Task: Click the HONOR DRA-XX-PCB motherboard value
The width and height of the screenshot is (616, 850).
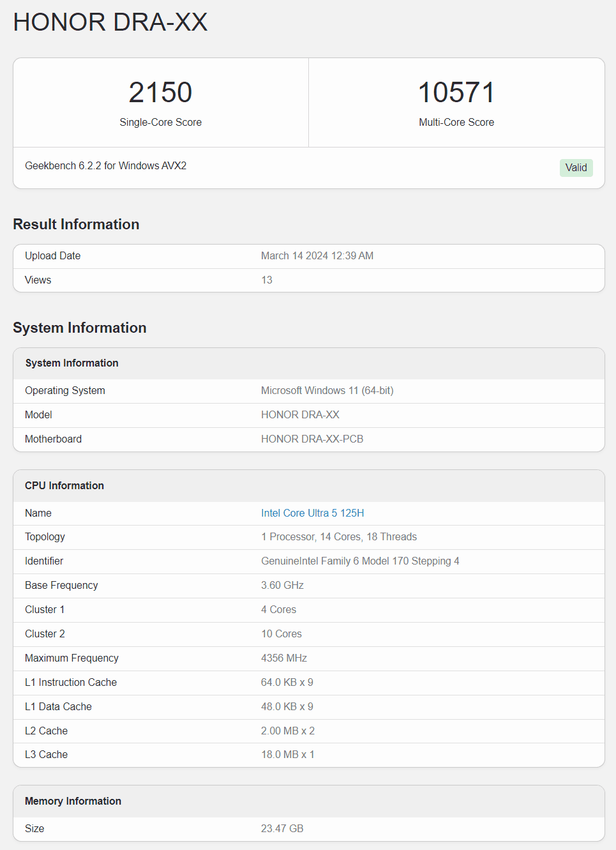Action: point(312,439)
